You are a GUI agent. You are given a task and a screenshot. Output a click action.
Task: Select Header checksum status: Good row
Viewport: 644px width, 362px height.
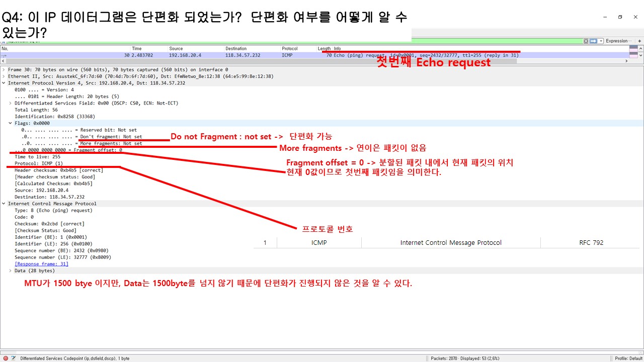[55, 177]
